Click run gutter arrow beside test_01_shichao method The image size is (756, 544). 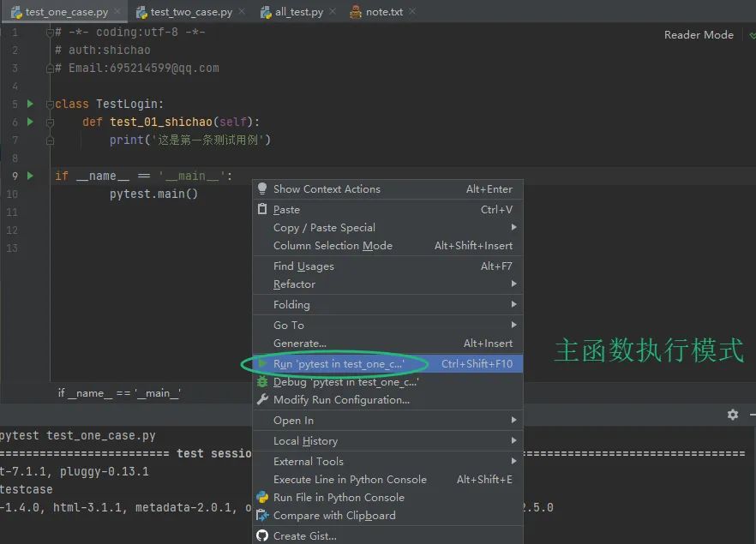pyautogui.click(x=30, y=122)
